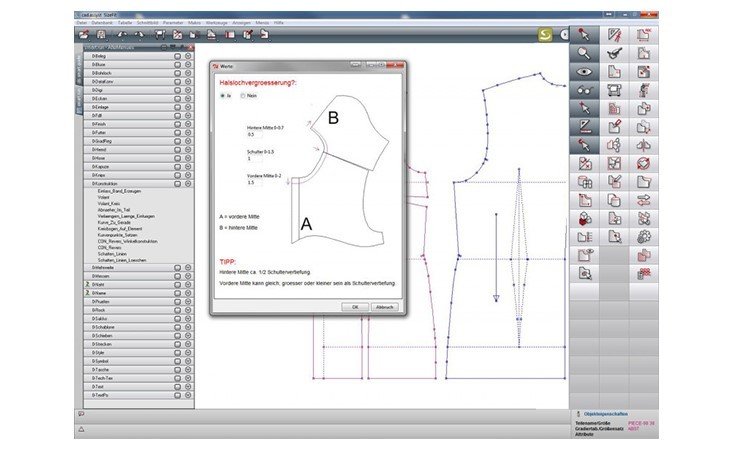Expand the D-Tasche macro group
This screenshot has width=736, height=450.
click(187, 368)
